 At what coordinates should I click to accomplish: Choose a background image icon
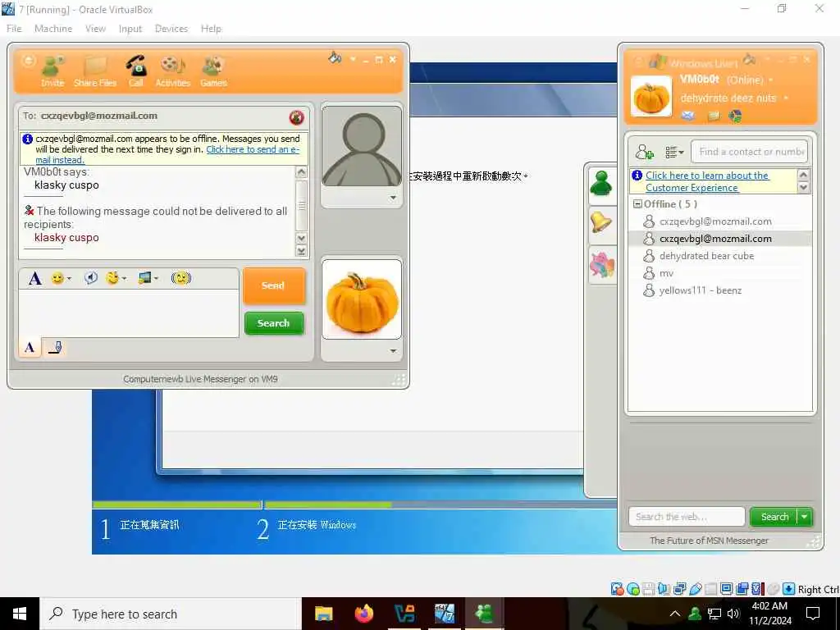coord(144,277)
